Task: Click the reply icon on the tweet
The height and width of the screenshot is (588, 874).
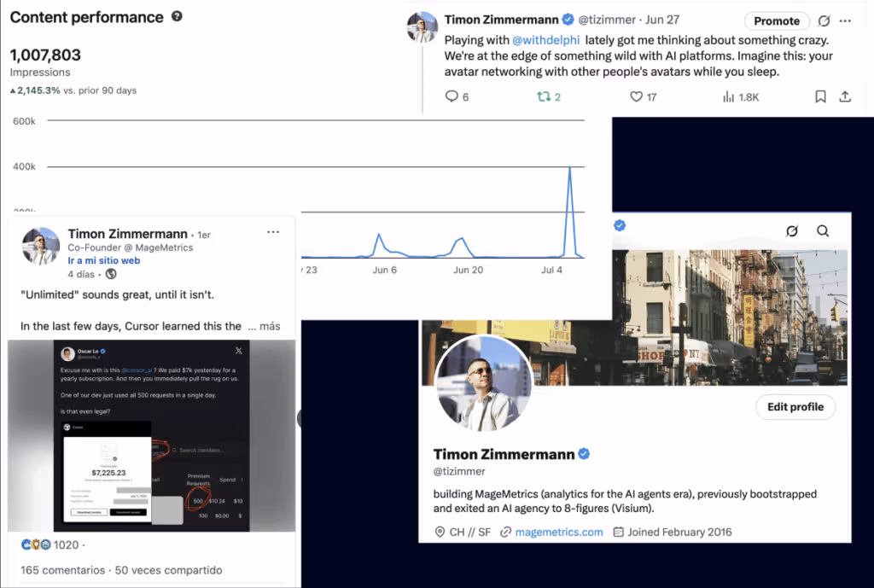Action: (x=452, y=96)
